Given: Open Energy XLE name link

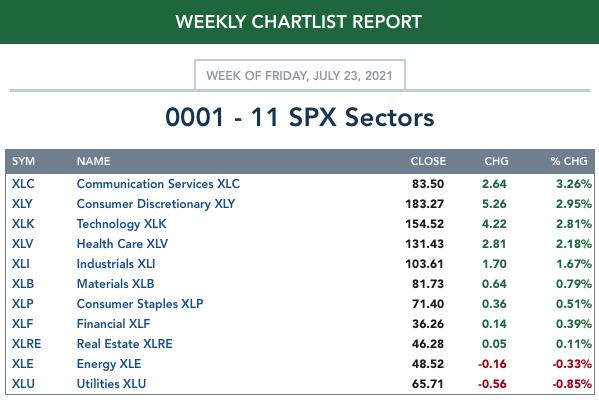Looking at the screenshot, I should click(x=109, y=364).
